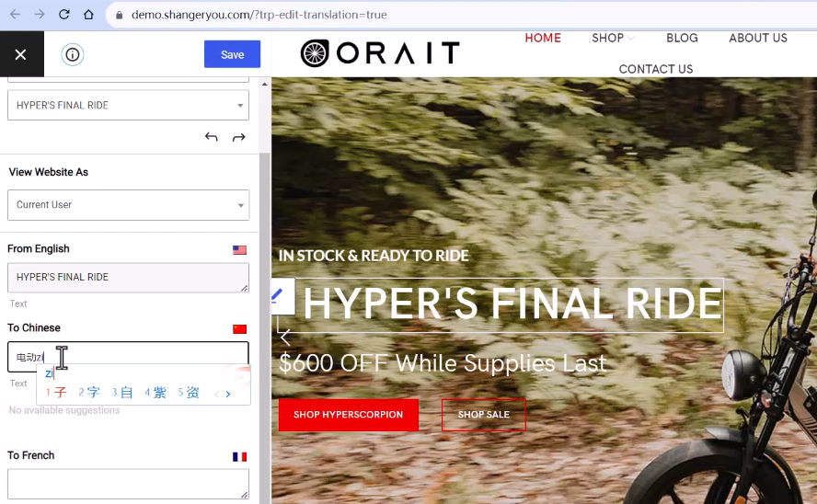817x504 pixels.
Task: Click the redo arrow for next string
Action: click(x=239, y=137)
